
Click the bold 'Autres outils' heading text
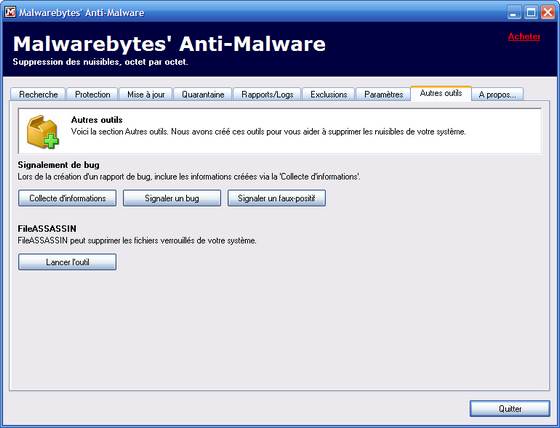tap(97, 120)
